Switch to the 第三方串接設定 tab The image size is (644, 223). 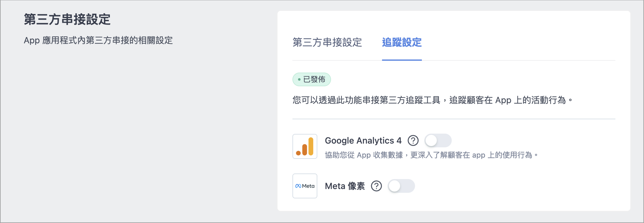(327, 42)
